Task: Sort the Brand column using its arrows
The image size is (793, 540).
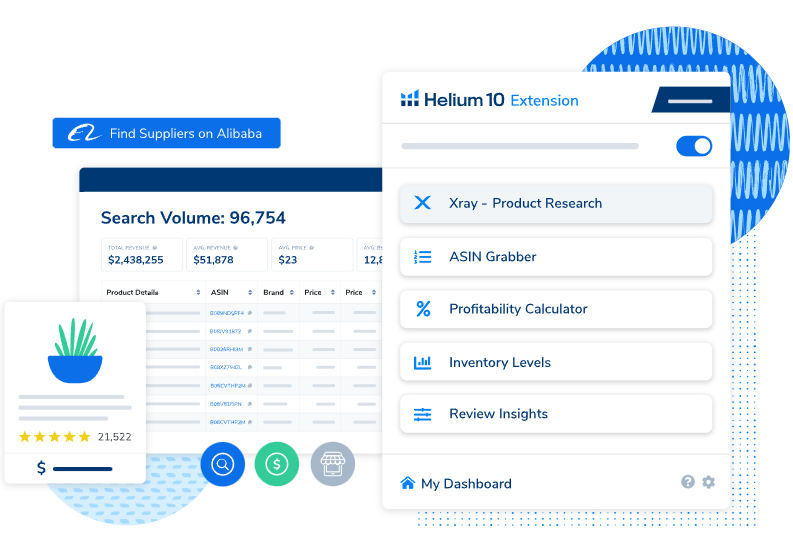Action: click(x=292, y=292)
